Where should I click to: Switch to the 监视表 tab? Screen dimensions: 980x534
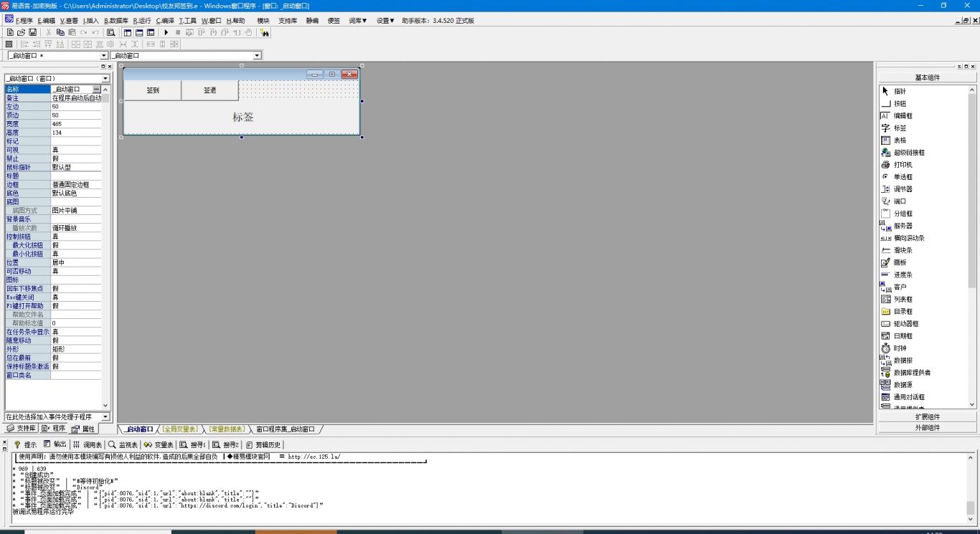pyautogui.click(x=123, y=444)
